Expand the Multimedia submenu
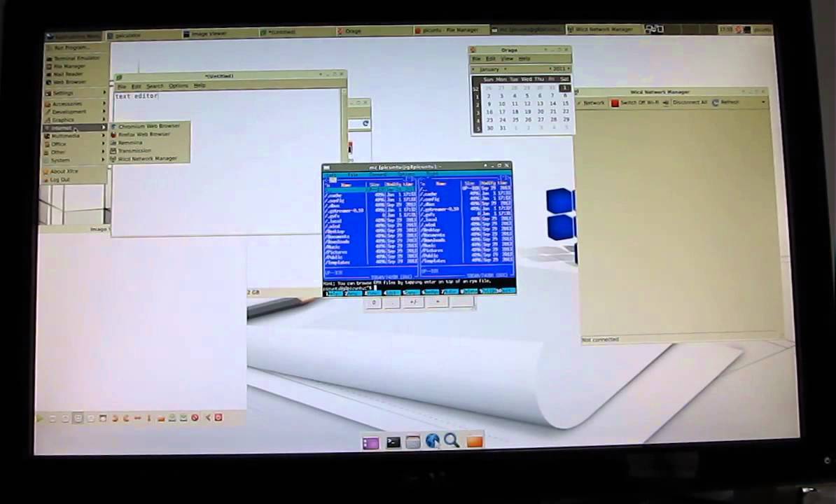The image size is (836, 504). click(x=75, y=136)
